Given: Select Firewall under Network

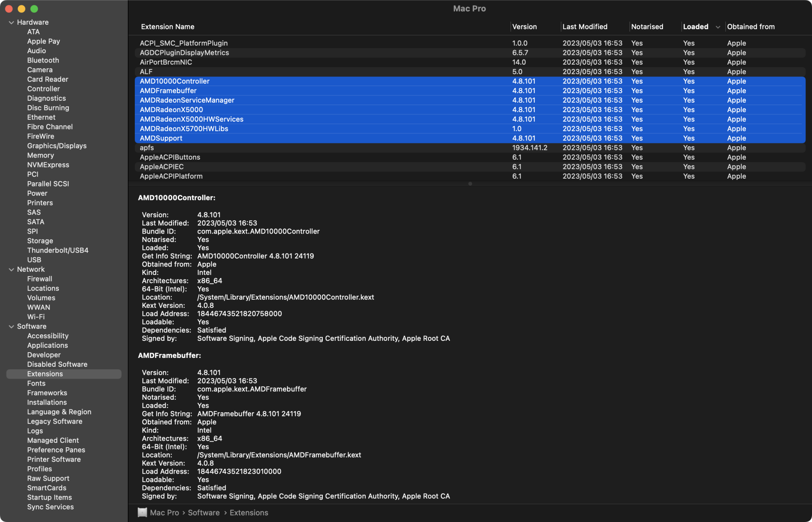Looking at the screenshot, I should [39, 279].
